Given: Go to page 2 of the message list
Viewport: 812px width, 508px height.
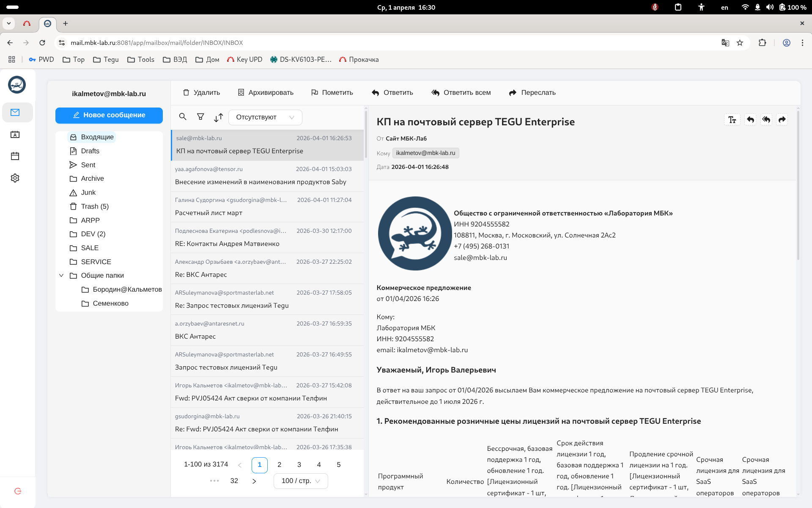Looking at the screenshot, I should pyautogui.click(x=279, y=464).
